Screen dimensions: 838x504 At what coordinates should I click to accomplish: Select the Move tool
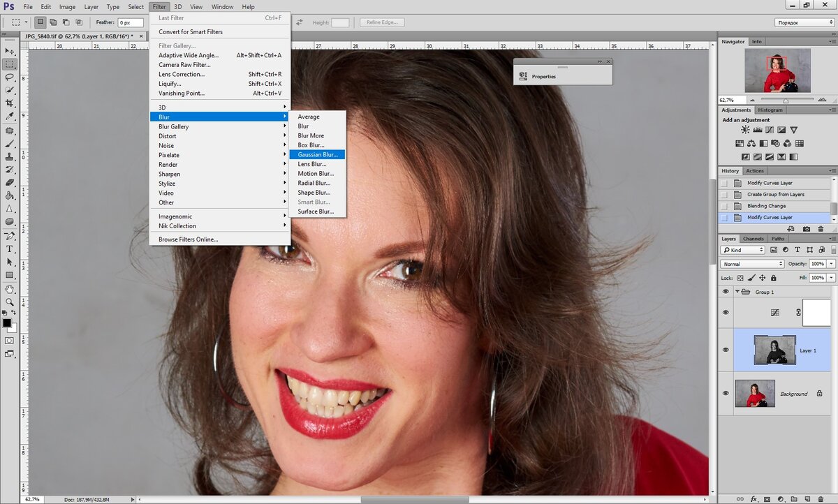(x=10, y=51)
